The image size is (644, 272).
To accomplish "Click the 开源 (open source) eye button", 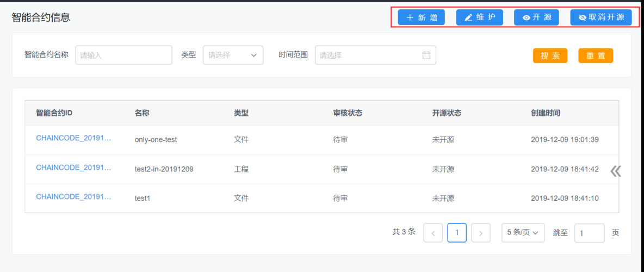I will click(x=536, y=17).
